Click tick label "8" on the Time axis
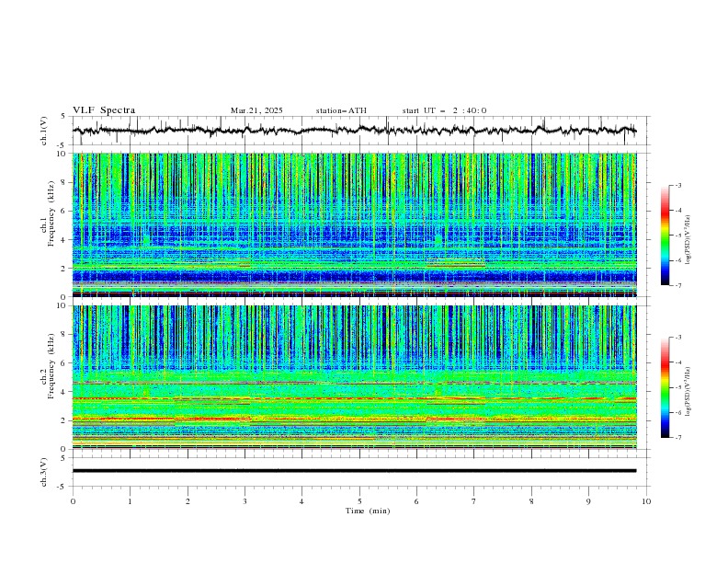 531,501
